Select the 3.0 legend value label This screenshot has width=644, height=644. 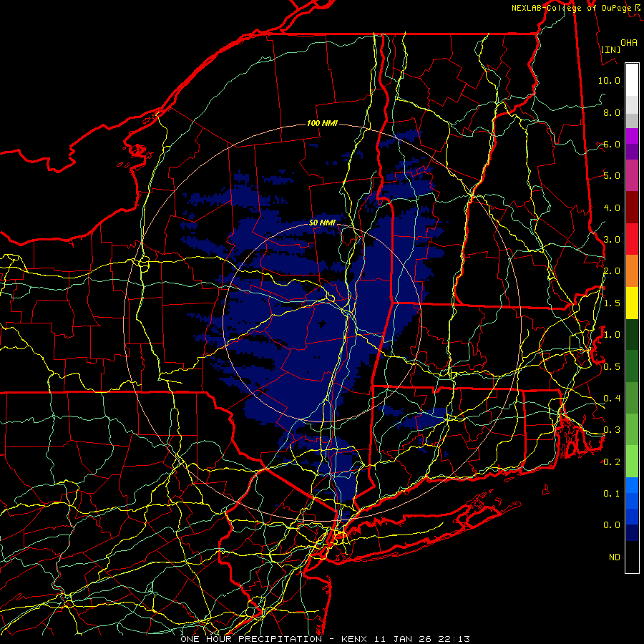pos(612,240)
